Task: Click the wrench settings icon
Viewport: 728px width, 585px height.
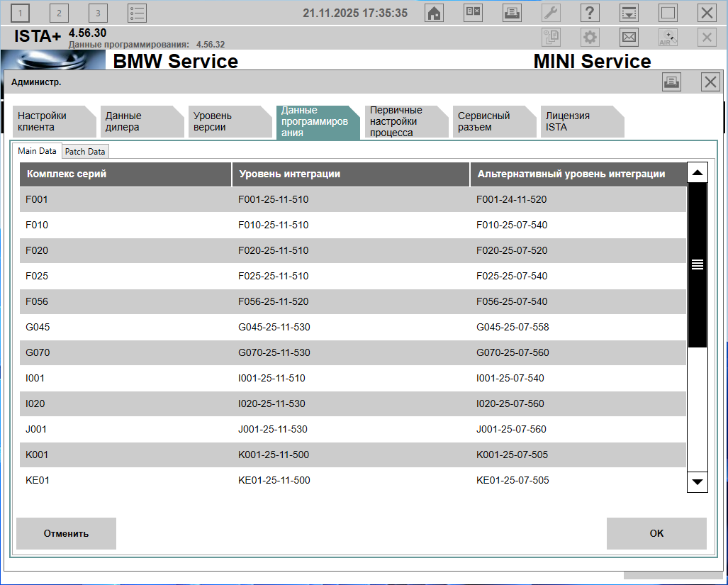Action: [551, 13]
